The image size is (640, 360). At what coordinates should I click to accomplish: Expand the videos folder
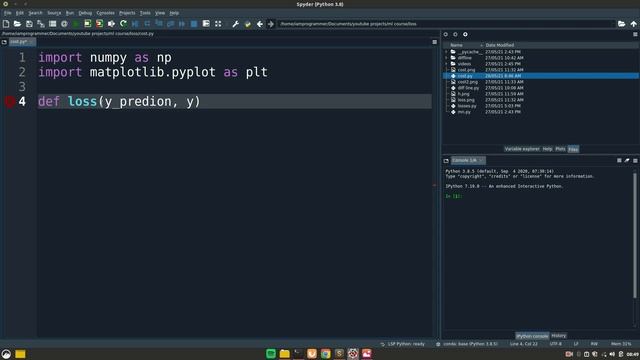446,64
